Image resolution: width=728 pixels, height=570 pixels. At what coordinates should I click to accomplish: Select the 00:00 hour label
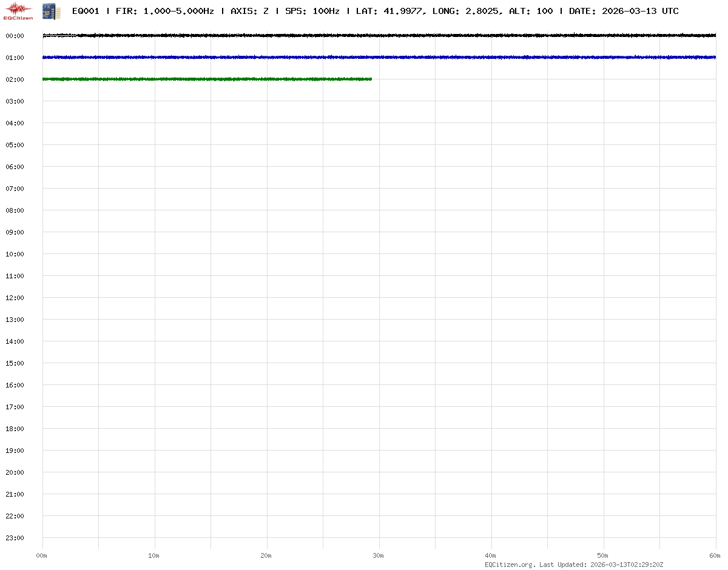pyautogui.click(x=15, y=36)
